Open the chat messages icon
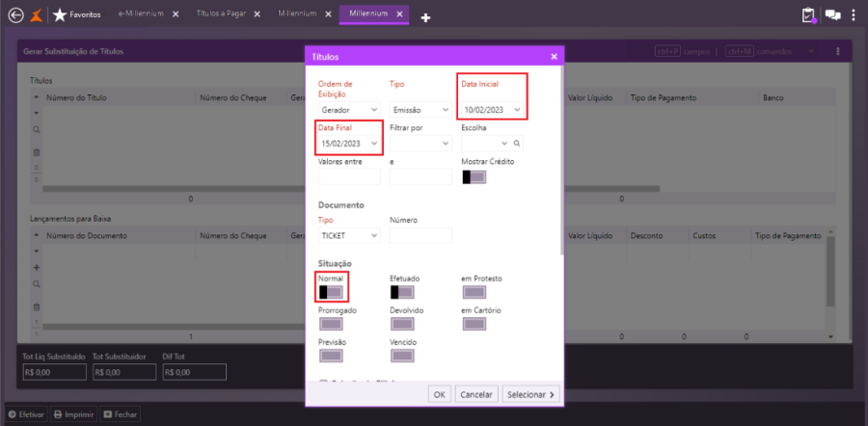Screen dimensions: 868x426 click(832, 14)
